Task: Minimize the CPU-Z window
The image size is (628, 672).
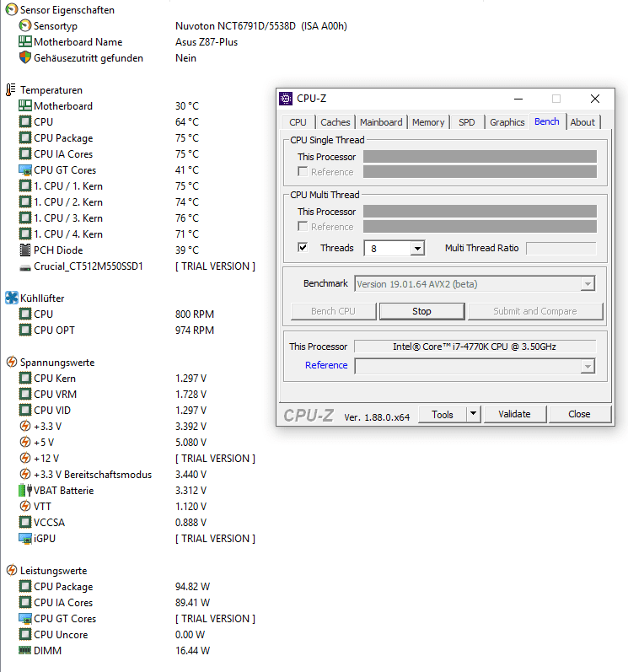Action: [518, 99]
